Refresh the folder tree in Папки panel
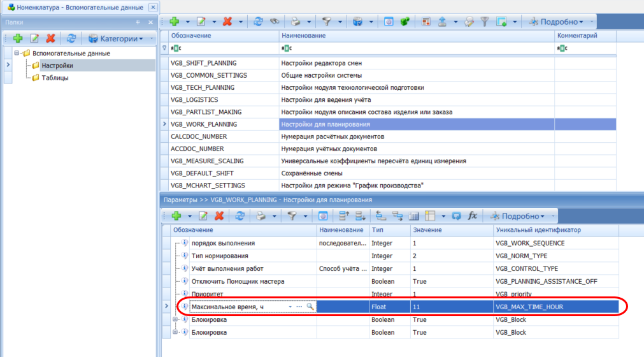Viewport: 644px width, 357px height. point(71,38)
